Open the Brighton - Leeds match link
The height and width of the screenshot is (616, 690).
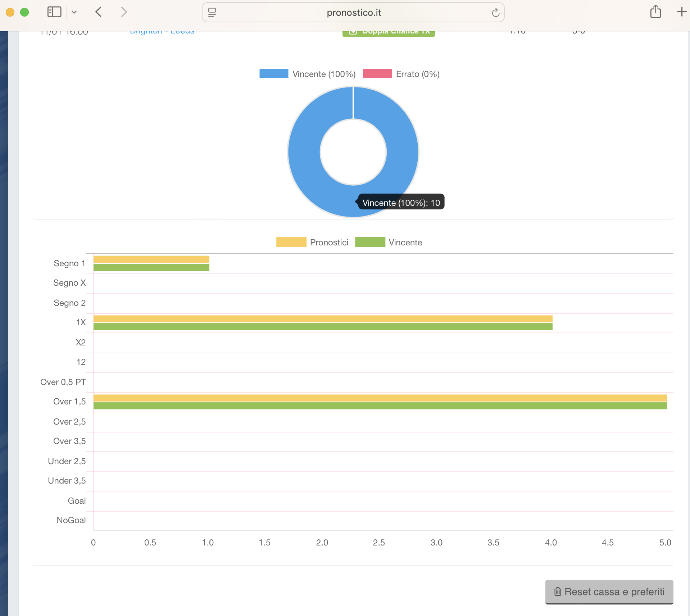[x=162, y=32]
